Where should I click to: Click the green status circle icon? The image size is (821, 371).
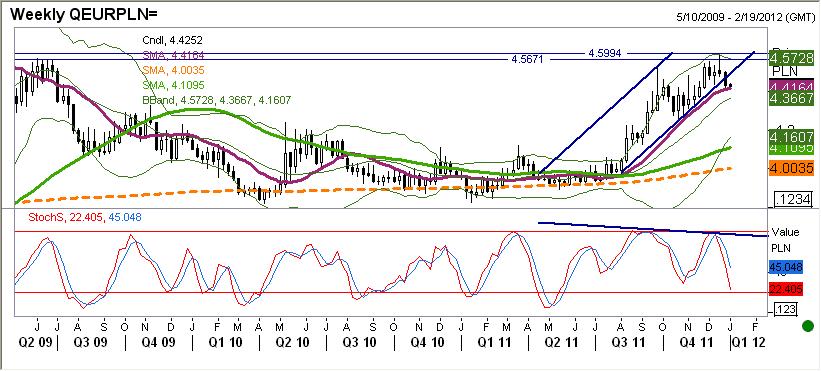[x=808, y=325]
